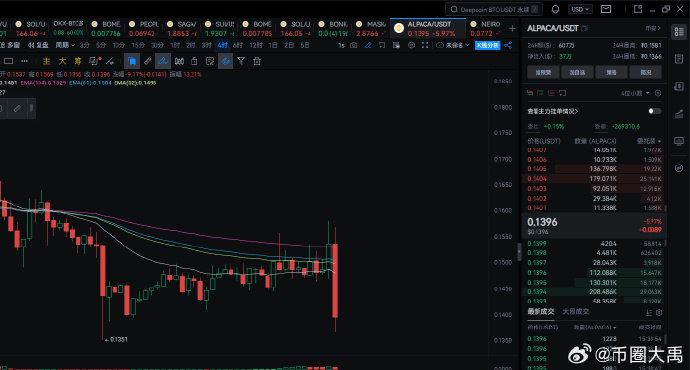
Task: Click ask price 0.1404 row
Action: coord(594,179)
